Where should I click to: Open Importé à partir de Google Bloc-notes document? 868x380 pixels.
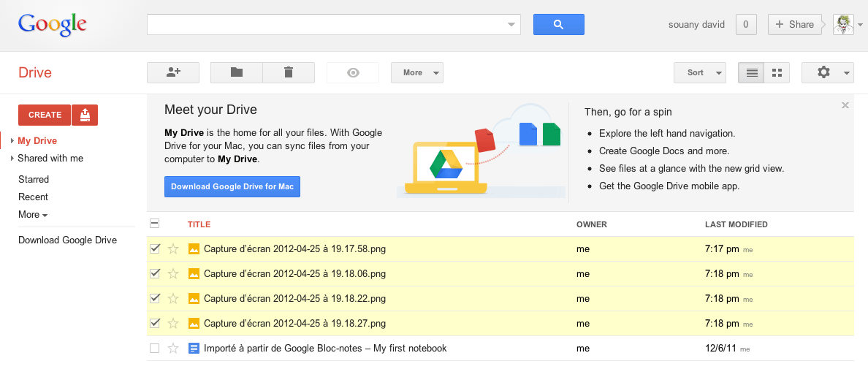325,349
